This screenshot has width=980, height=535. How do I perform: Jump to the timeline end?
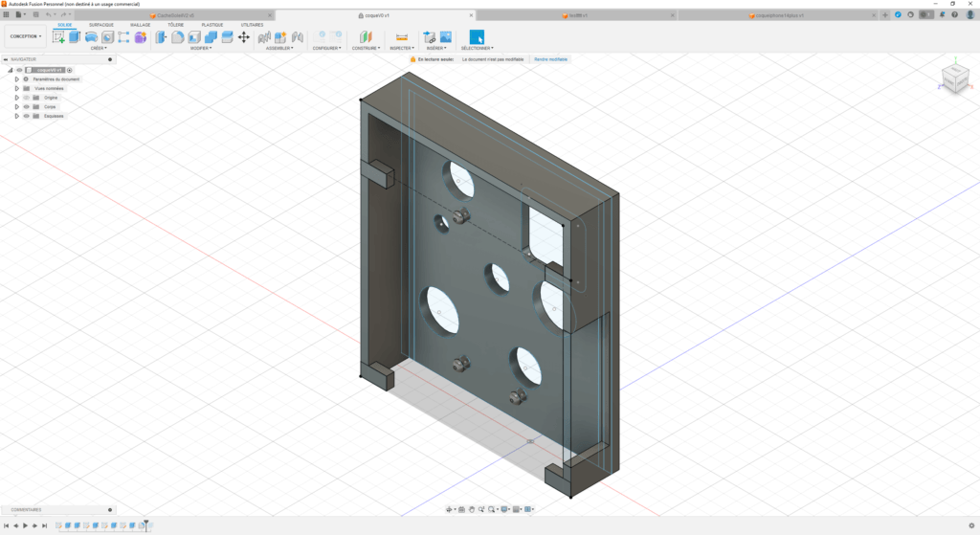(x=44, y=525)
